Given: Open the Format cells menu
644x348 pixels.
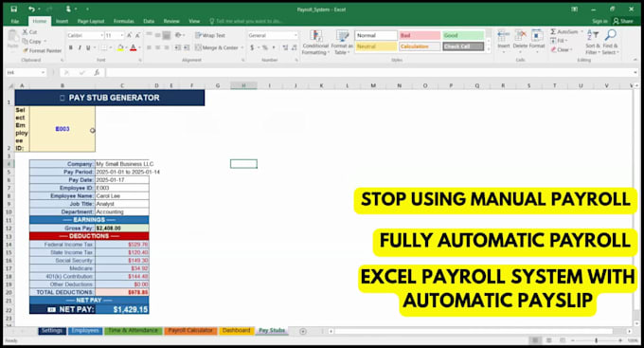Looking at the screenshot, I should (537, 41).
